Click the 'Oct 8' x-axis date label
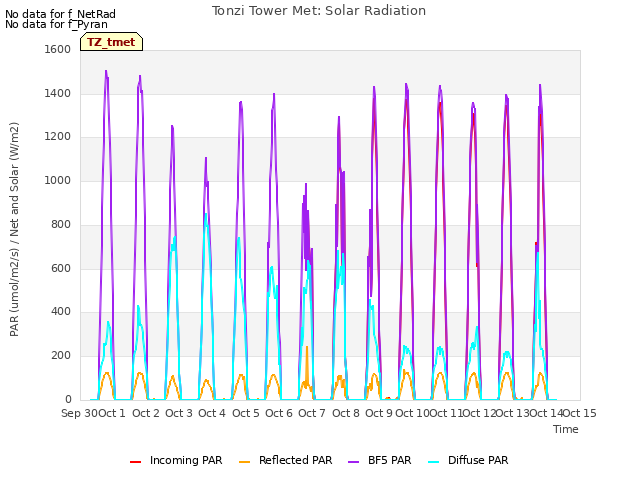The width and height of the screenshot is (640, 480). pyautogui.click(x=346, y=413)
